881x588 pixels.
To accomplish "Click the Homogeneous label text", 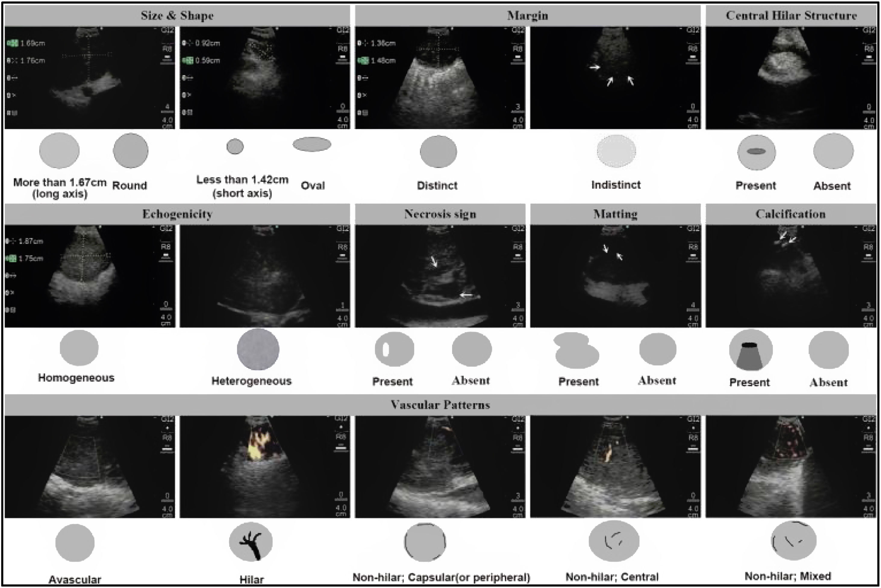I will click(76, 378).
